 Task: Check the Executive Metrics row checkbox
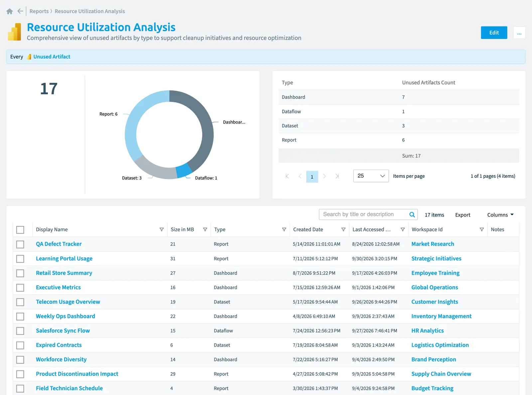point(20,288)
